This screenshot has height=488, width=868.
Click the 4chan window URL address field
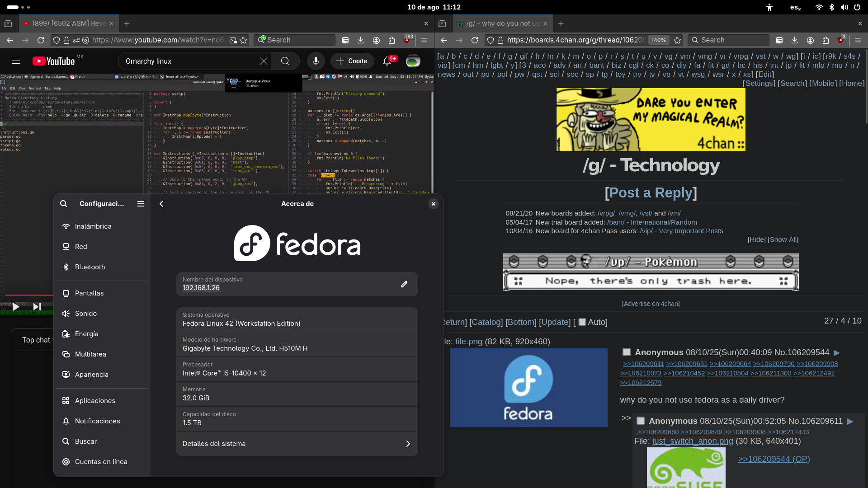click(x=575, y=40)
